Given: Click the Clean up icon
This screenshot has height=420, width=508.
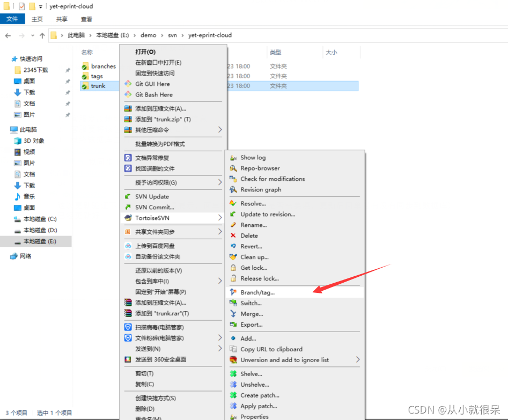Looking at the screenshot, I should pyautogui.click(x=233, y=257).
